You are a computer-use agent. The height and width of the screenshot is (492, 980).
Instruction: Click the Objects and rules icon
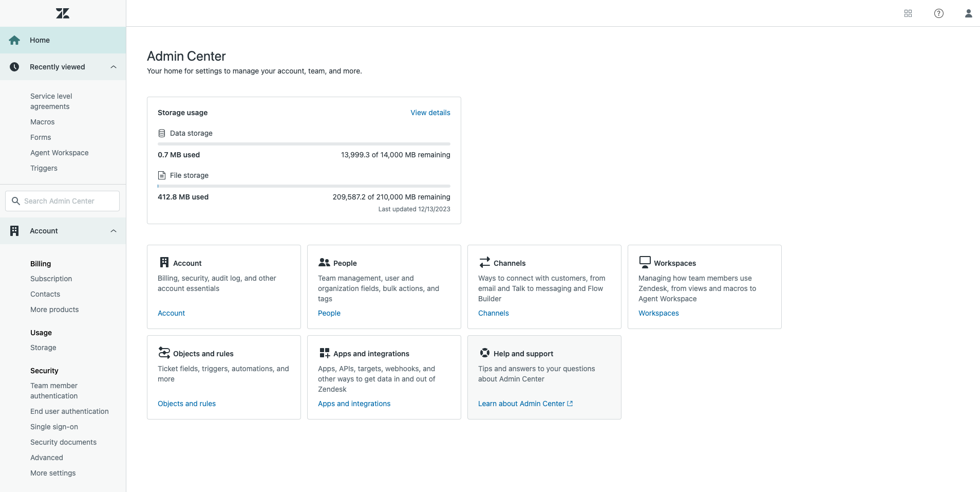point(164,353)
